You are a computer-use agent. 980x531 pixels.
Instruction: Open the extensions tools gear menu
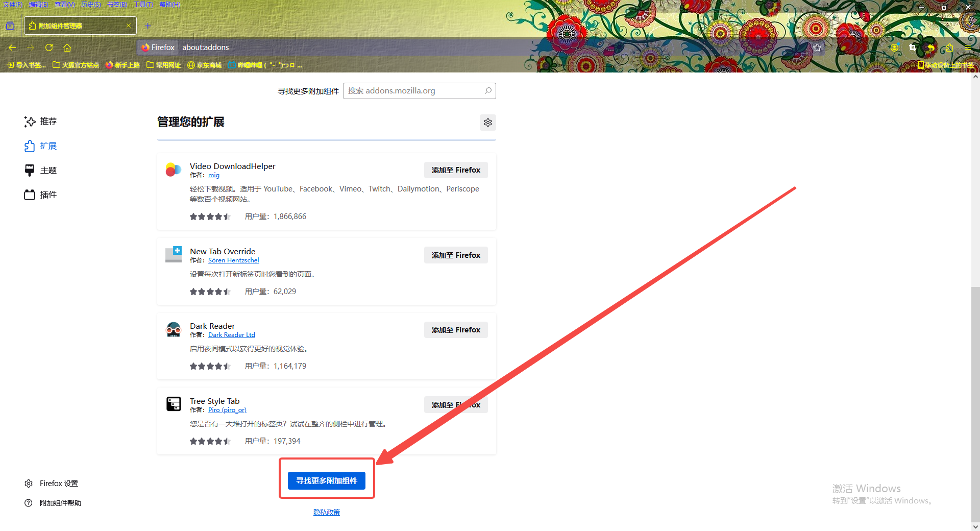[x=488, y=123]
